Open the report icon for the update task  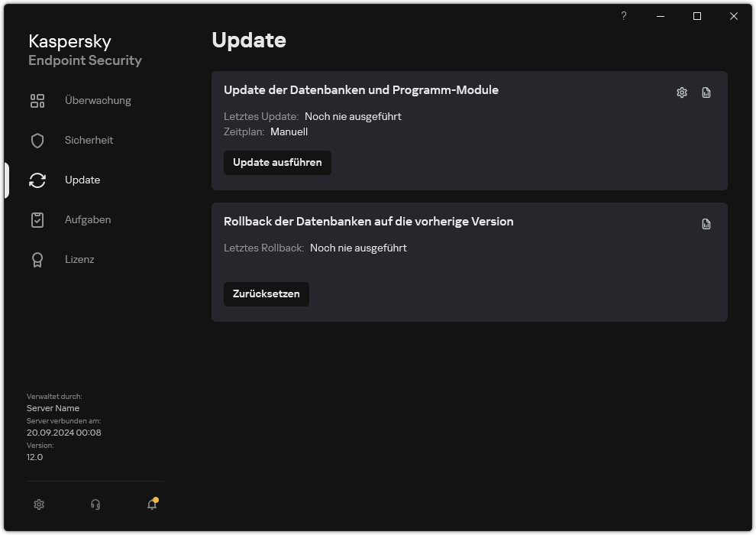pyautogui.click(x=706, y=92)
